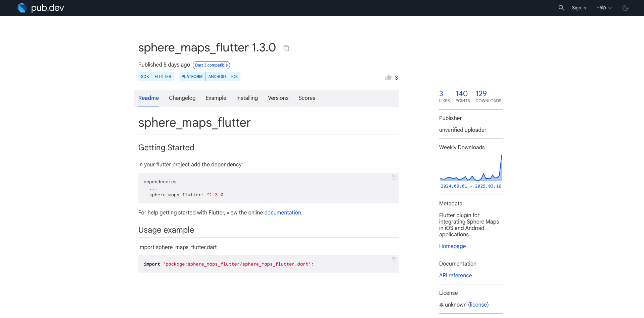Open the FLUTTER SDK tag
Image resolution: width=644 pixels, height=318 pixels.
(x=163, y=76)
